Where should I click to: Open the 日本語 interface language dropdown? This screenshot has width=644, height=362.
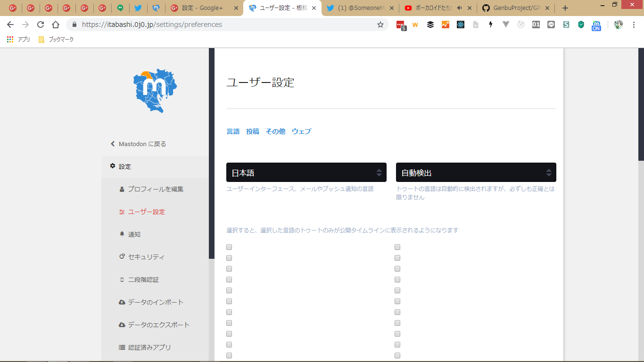(x=306, y=173)
